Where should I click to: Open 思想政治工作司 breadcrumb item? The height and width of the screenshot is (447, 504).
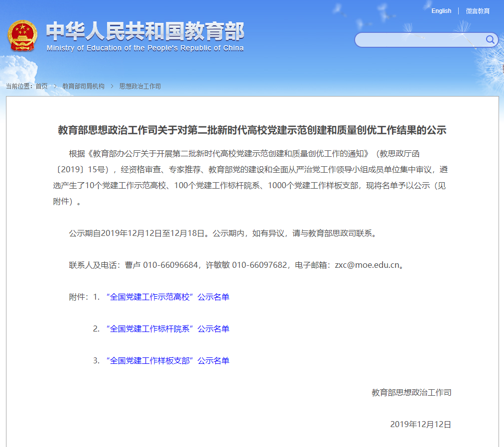point(140,86)
